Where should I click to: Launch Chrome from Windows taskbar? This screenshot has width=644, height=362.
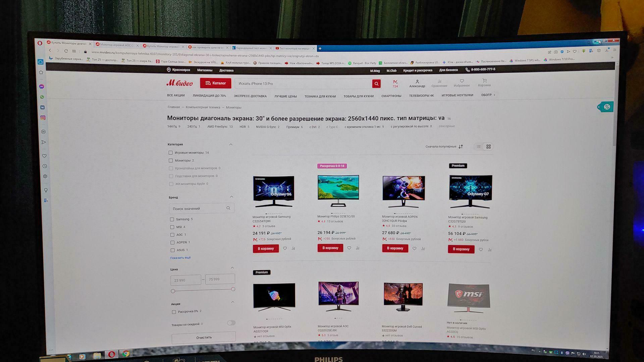pos(126,354)
